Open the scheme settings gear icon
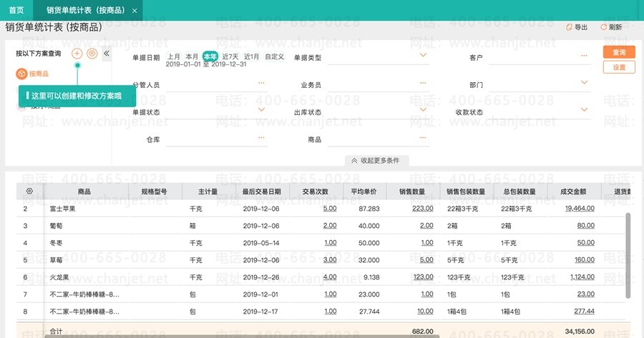644x338 pixels. coord(92,54)
